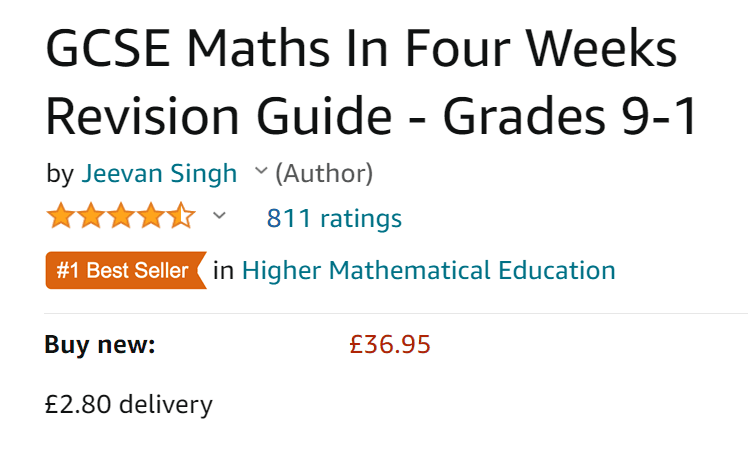This screenshot has height=450, width=748.
Task: Click the Buy new label
Action: (100, 345)
